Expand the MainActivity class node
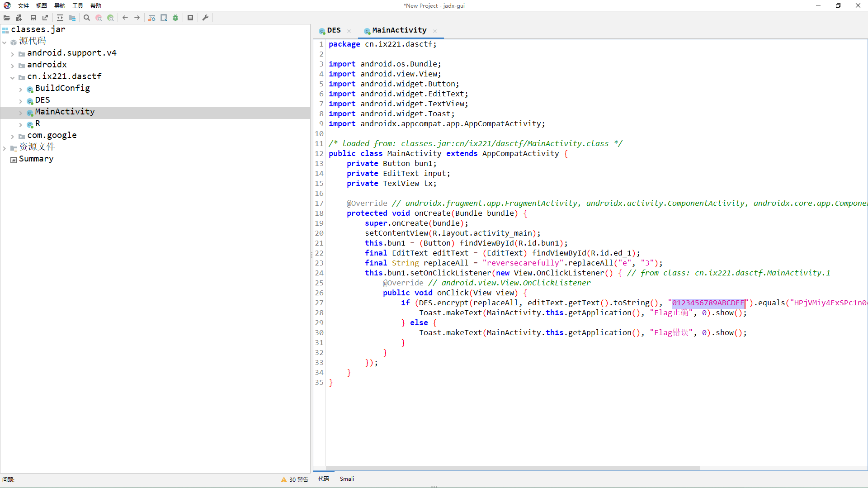 pos(21,113)
